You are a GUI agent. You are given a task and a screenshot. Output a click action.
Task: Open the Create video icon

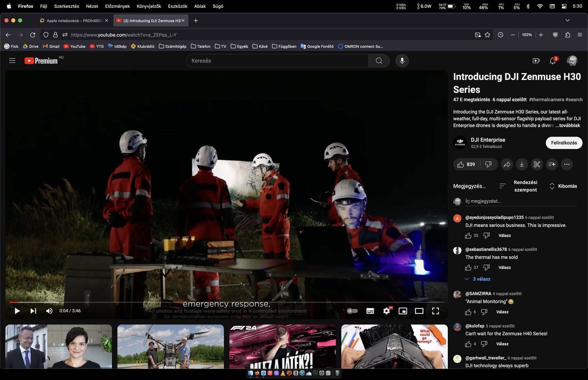pos(536,61)
